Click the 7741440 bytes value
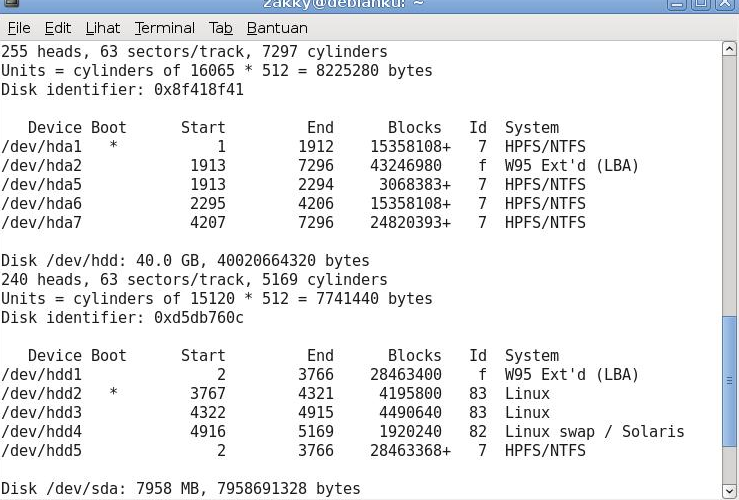Viewport: 739px width, 500px height. coord(347,299)
